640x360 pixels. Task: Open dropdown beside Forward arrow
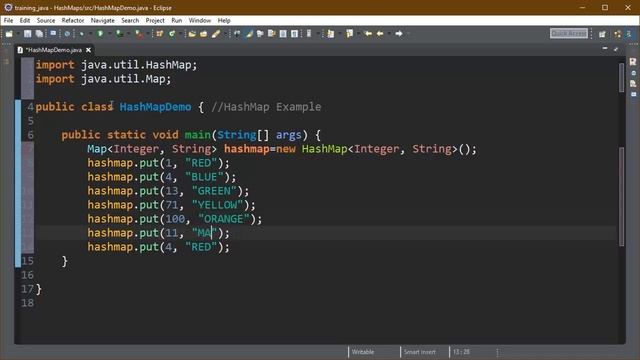click(408, 34)
